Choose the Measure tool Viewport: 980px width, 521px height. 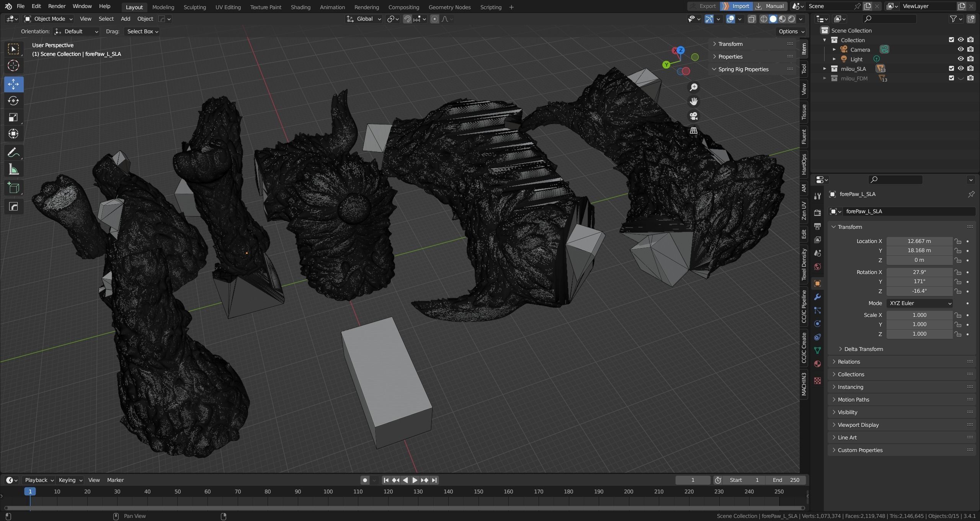click(13, 170)
